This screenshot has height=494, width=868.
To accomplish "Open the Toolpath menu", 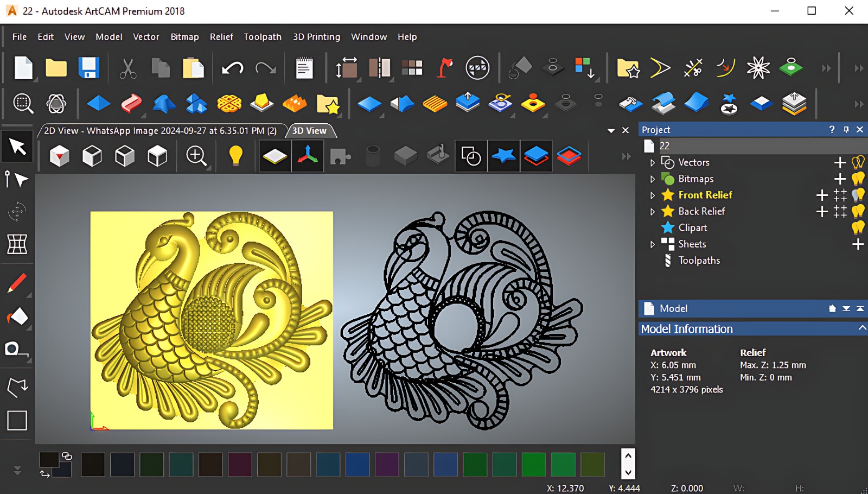I will (263, 37).
